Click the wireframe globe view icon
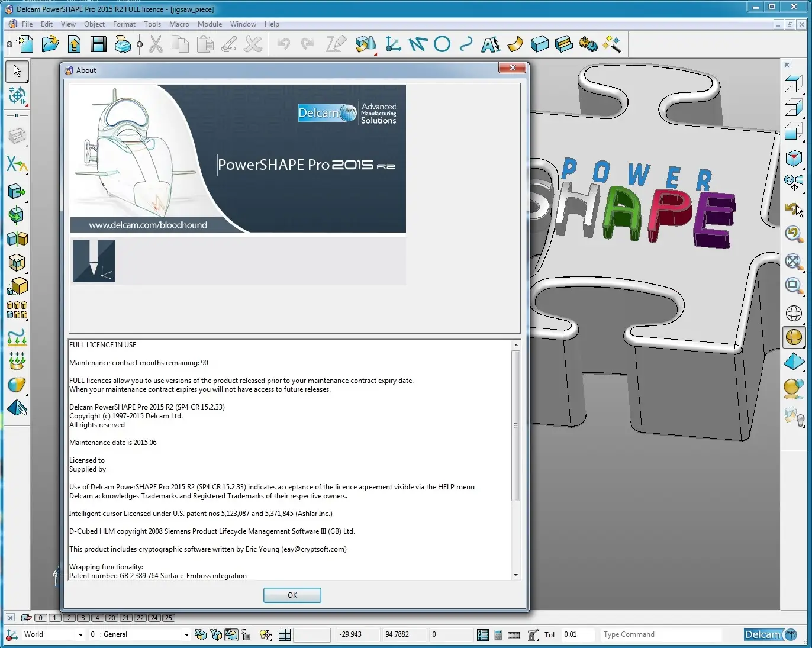The height and width of the screenshot is (648, 812). [794, 313]
